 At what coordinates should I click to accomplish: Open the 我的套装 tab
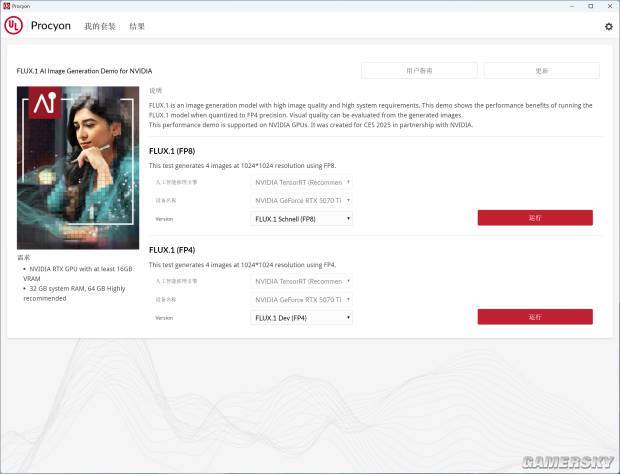click(100, 26)
